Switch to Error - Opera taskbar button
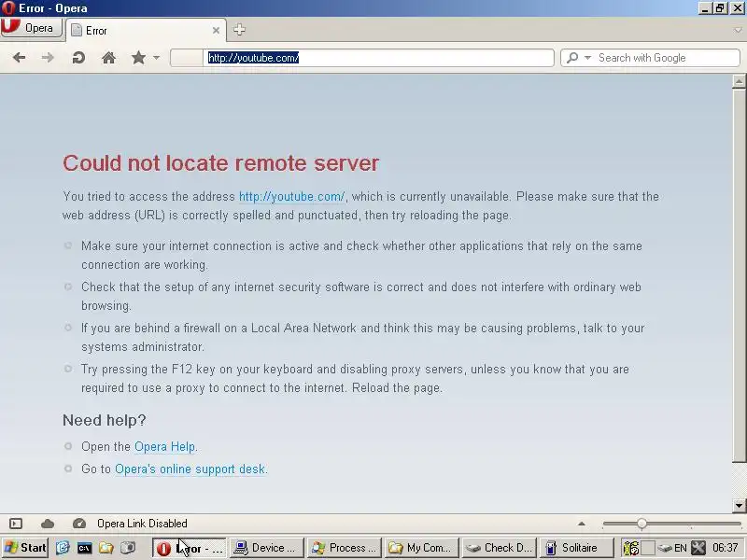The height and width of the screenshot is (560, 747). pyautogui.click(x=189, y=548)
